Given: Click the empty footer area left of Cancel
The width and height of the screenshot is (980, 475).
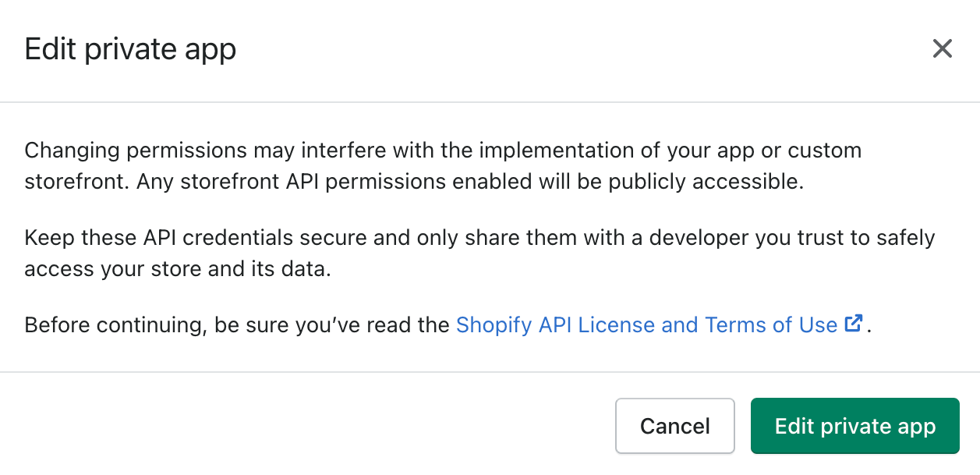Looking at the screenshot, I should pyautogui.click(x=312, y=426).
